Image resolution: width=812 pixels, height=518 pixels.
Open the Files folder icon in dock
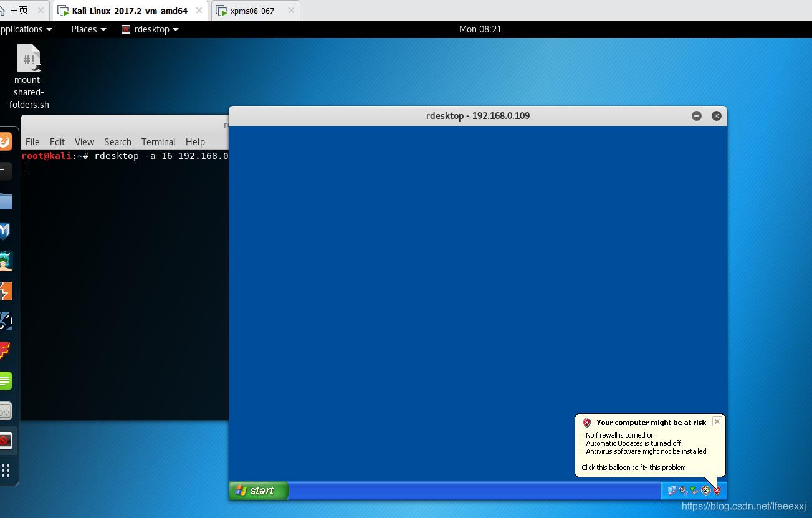click(x=5, y=201)
